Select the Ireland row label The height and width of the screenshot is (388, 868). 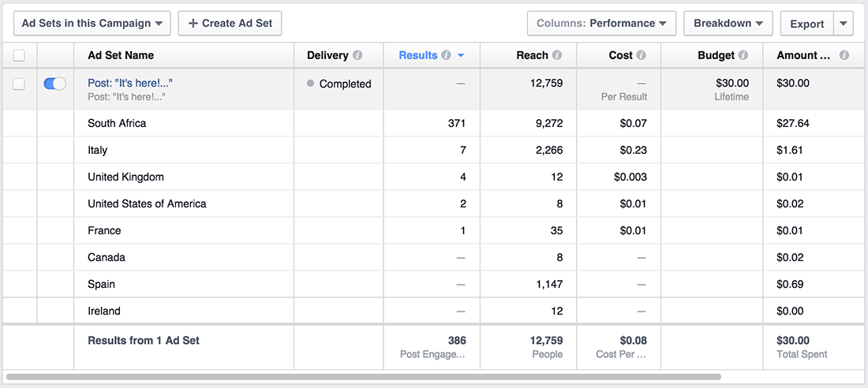[x=104, y=311]
